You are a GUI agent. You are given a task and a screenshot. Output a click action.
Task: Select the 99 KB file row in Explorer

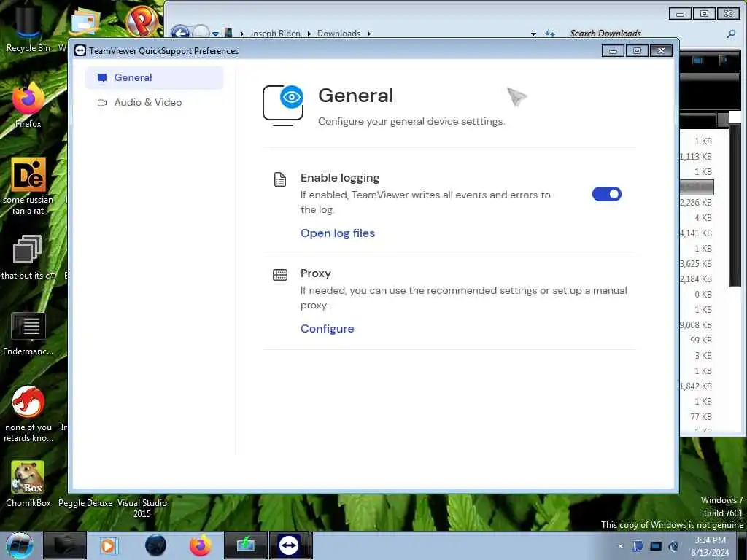[x=696, y=341]
